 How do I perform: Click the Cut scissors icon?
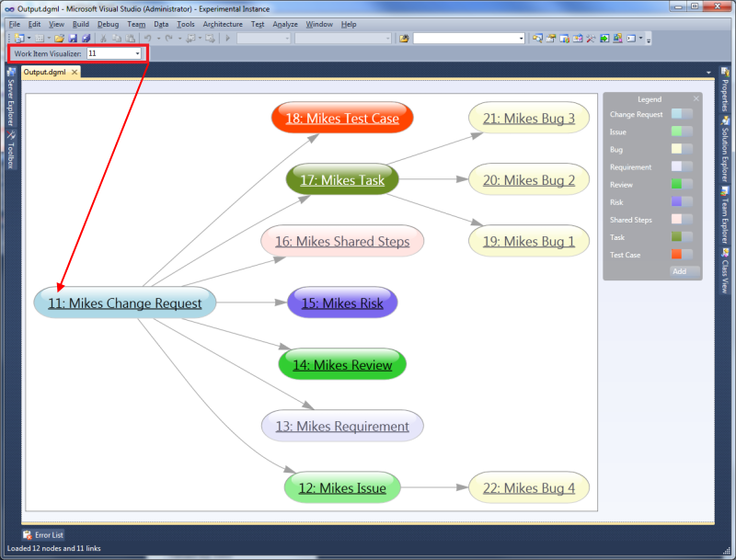point(103,39)
